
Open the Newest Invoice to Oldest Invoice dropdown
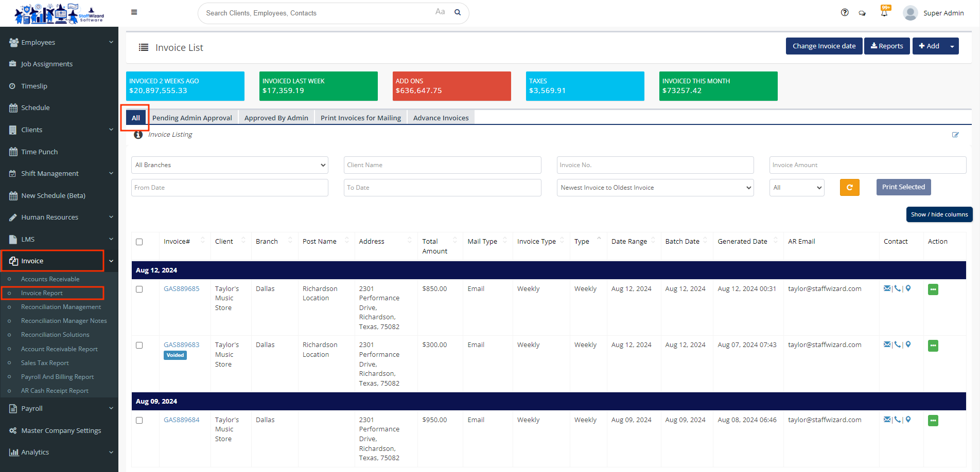[x=655, y=188]
